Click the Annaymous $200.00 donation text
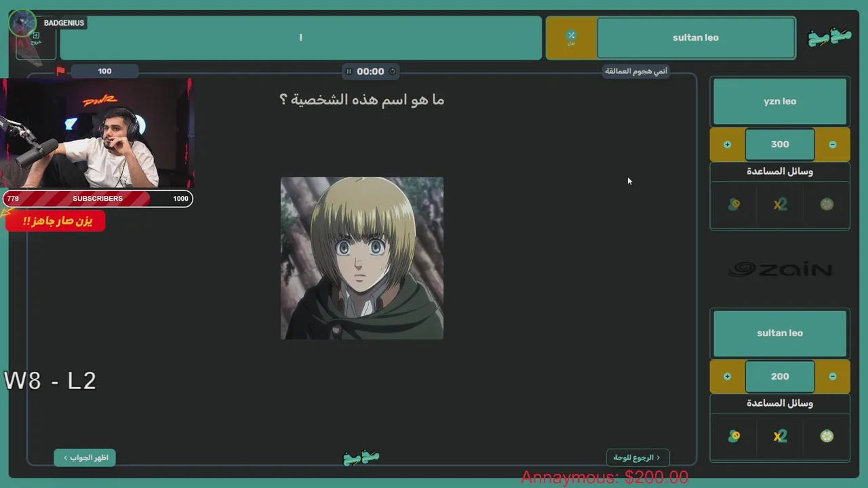868x488 pixels. pos(605,478)
